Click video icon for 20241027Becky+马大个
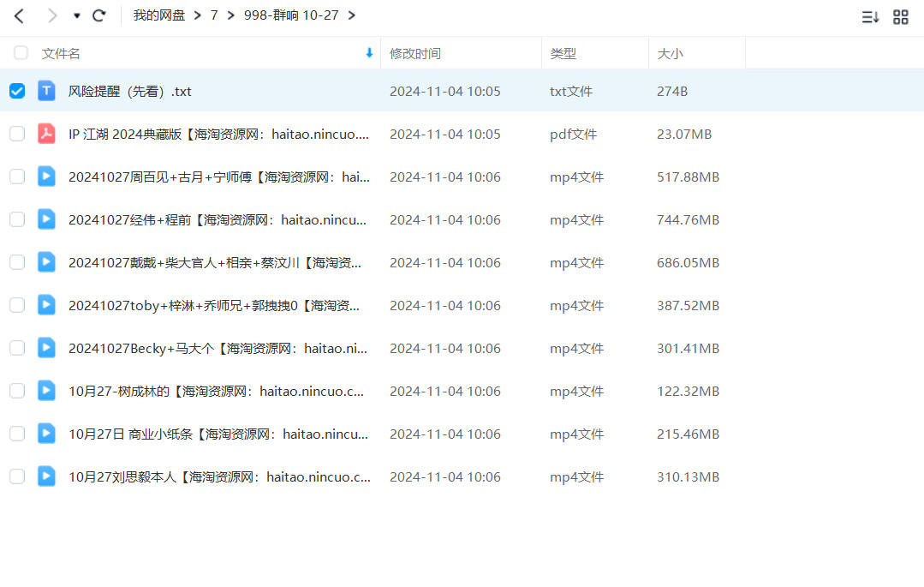The height and width of the screenshot is (587, 924). [46, 347]
